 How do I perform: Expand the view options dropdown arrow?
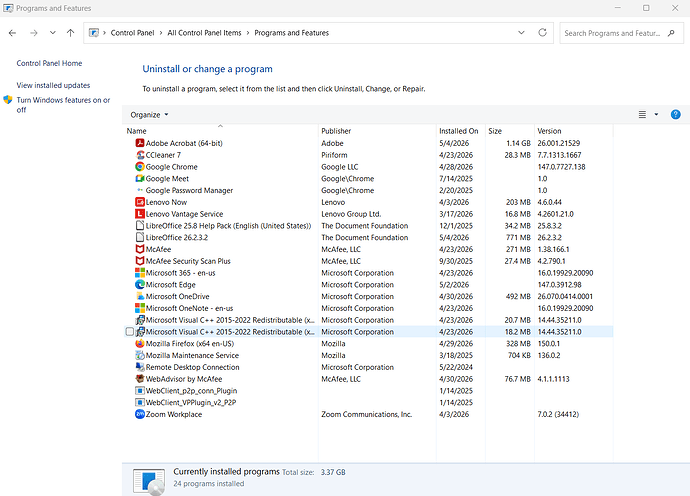pos(656,114)
